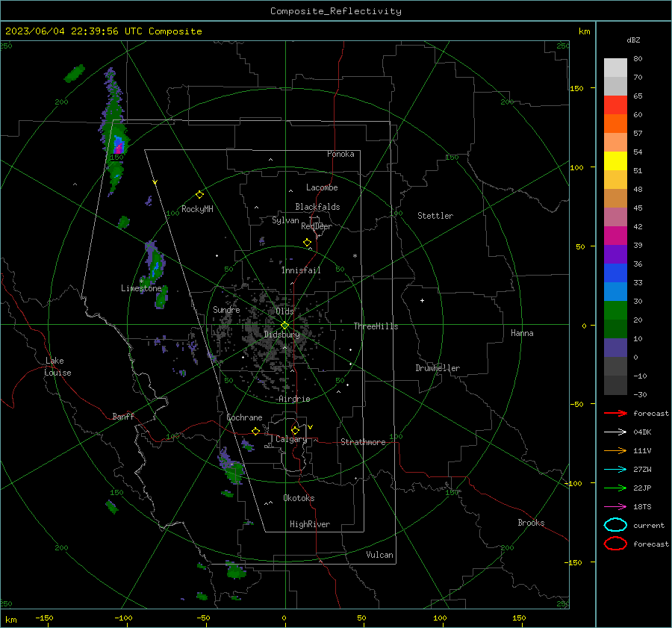Click the Airdrie town label
The image size is (672, 628).
pos(294,399)
